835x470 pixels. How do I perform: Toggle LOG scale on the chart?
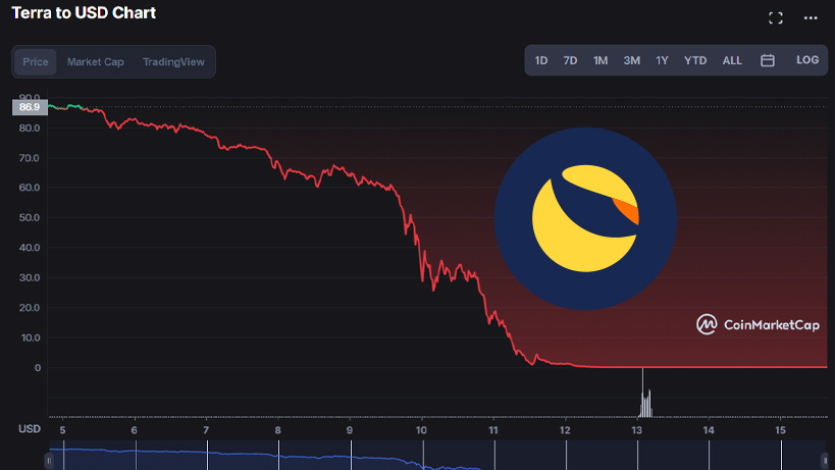(807, 60)
